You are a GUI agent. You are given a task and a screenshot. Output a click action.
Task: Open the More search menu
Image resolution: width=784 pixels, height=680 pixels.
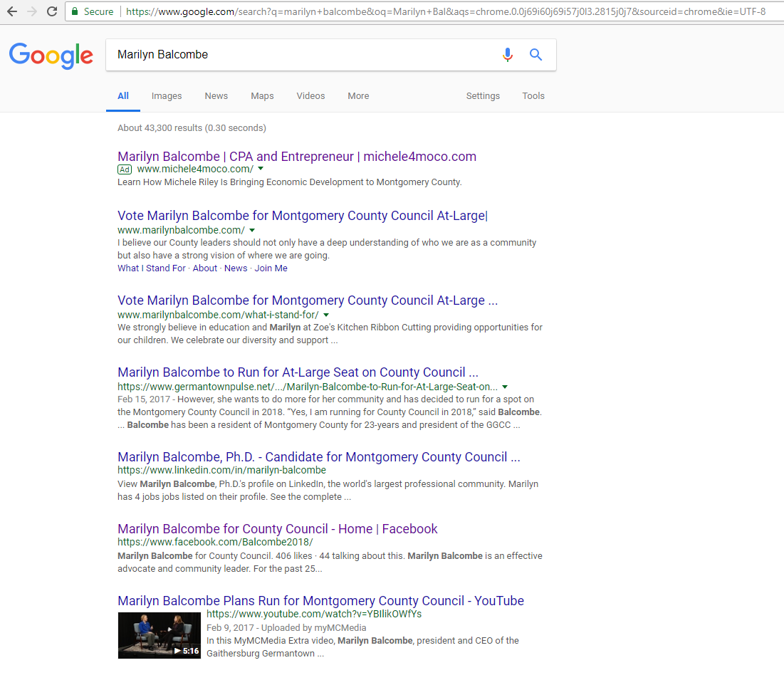coord(358,96)
